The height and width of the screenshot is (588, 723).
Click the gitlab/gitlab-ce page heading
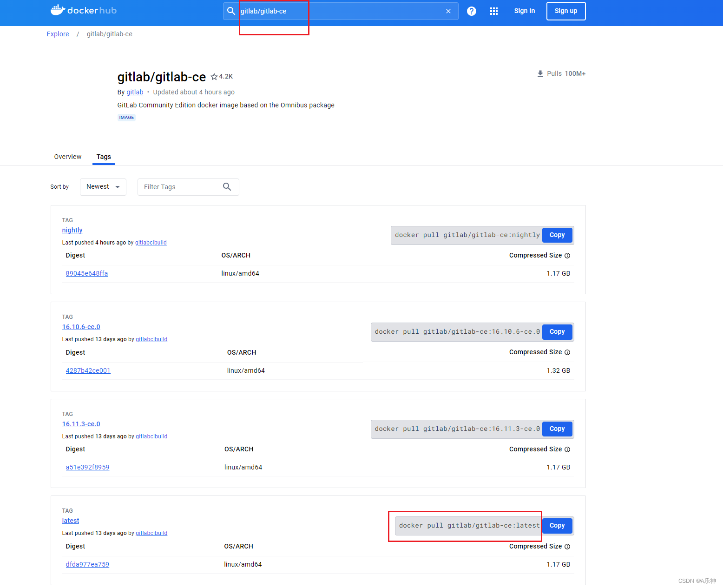[162, 77]
